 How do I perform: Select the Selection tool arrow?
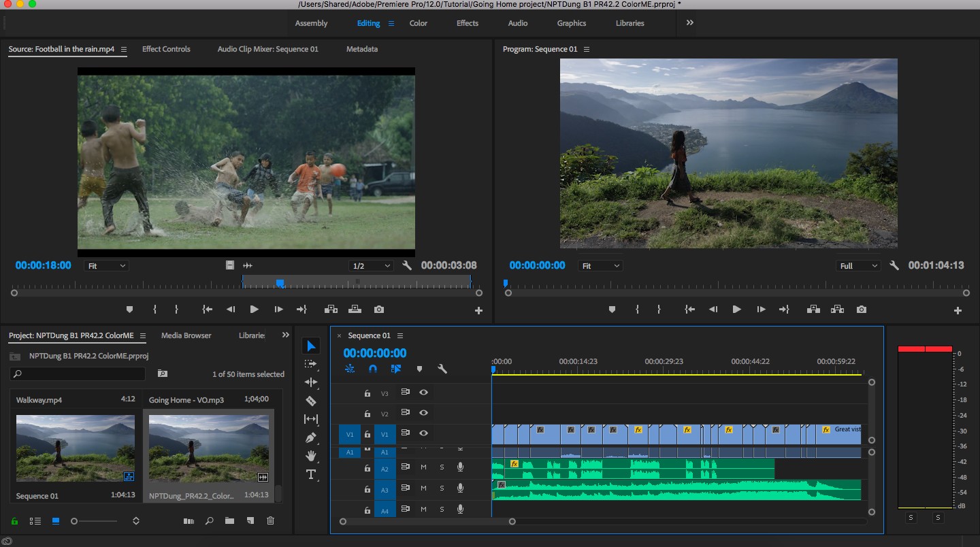coord(311,346)
